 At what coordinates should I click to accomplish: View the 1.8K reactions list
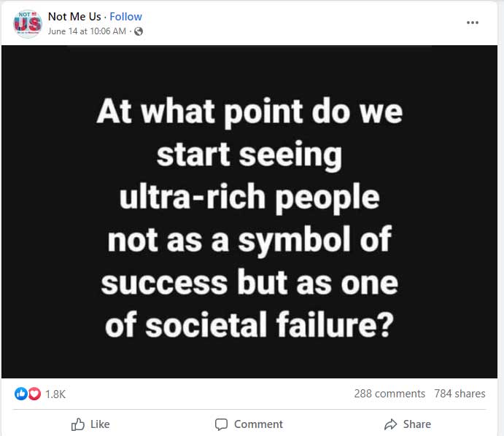click(x=55, y=394)
